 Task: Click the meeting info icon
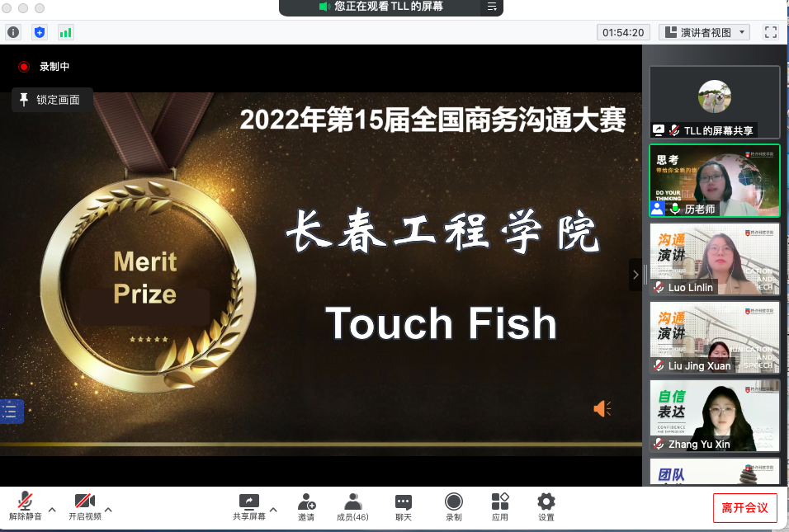click(13, 32)
